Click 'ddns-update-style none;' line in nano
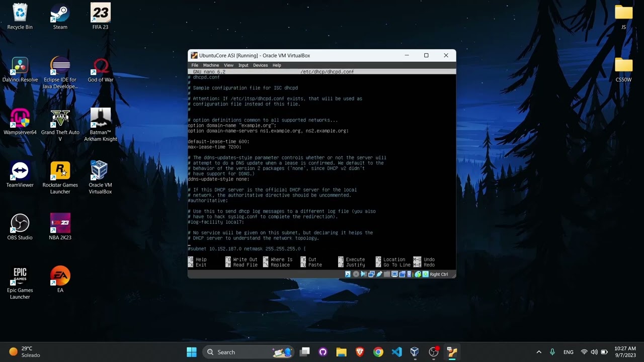644x362 pixels. coord(218,179)
